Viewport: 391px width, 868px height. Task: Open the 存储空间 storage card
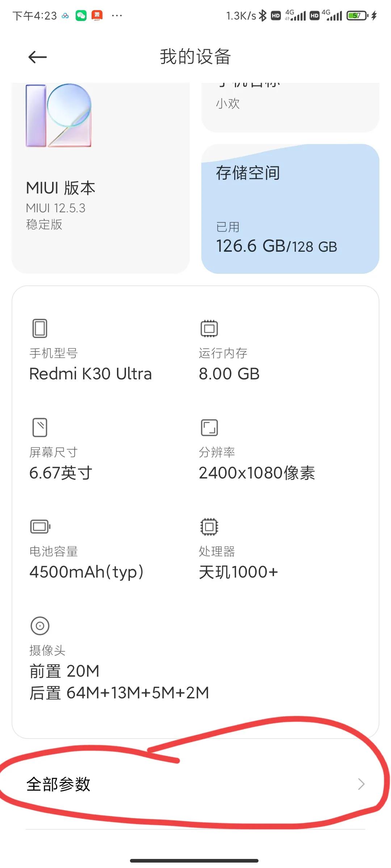(x=290, y=209)
